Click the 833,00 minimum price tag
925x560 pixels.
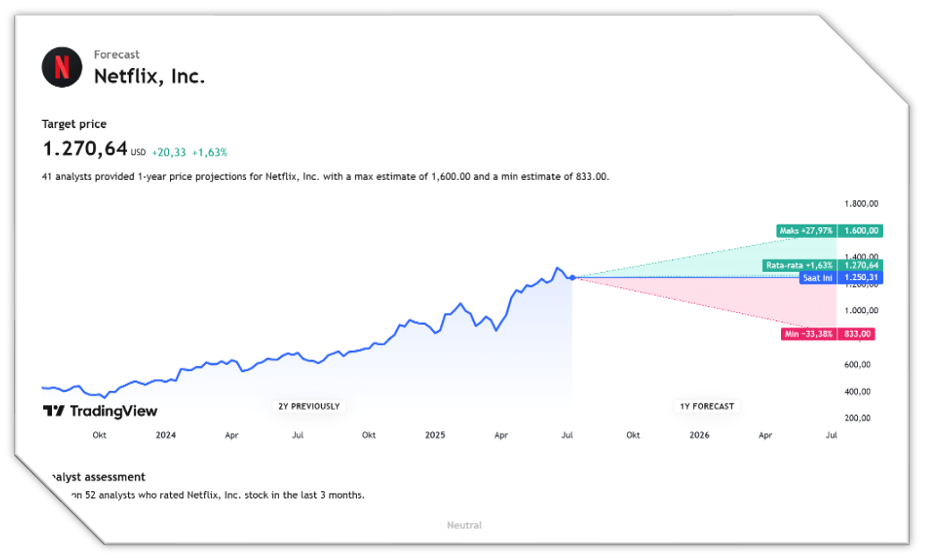857,334
